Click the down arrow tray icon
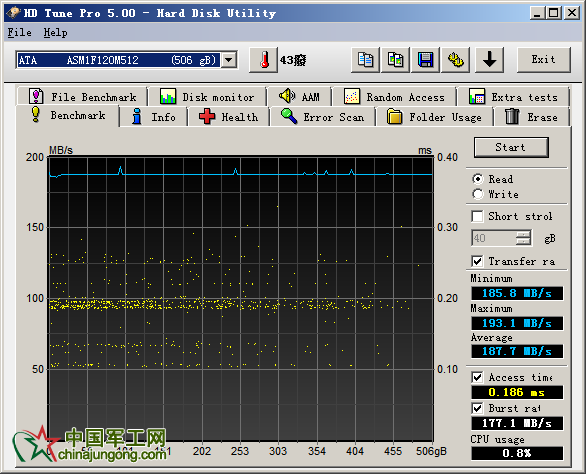This screenshot has height=474, width=586. click(489, 60)
